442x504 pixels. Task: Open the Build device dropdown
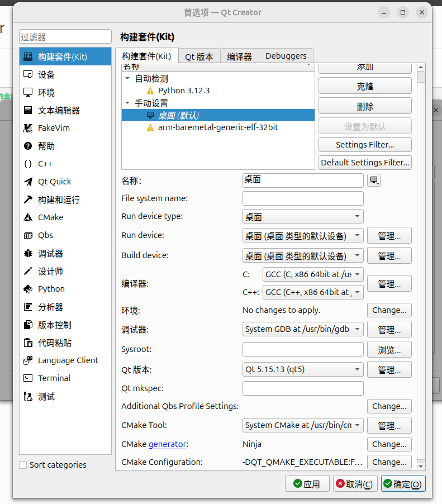(303, 255)
